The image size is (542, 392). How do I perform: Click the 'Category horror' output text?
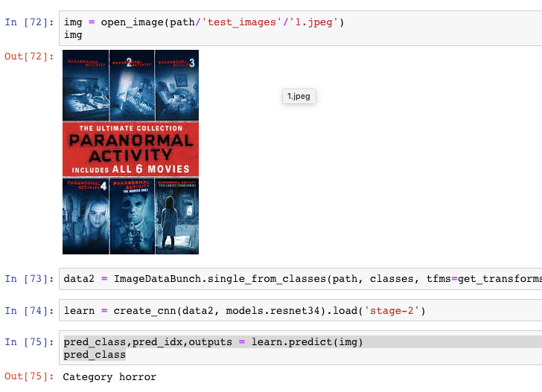click(109, 377)
